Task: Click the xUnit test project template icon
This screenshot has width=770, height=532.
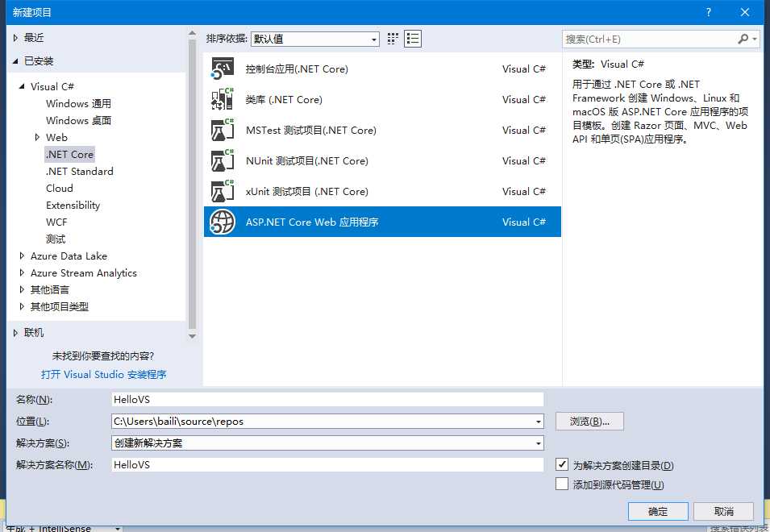Action: coord(223,191)
